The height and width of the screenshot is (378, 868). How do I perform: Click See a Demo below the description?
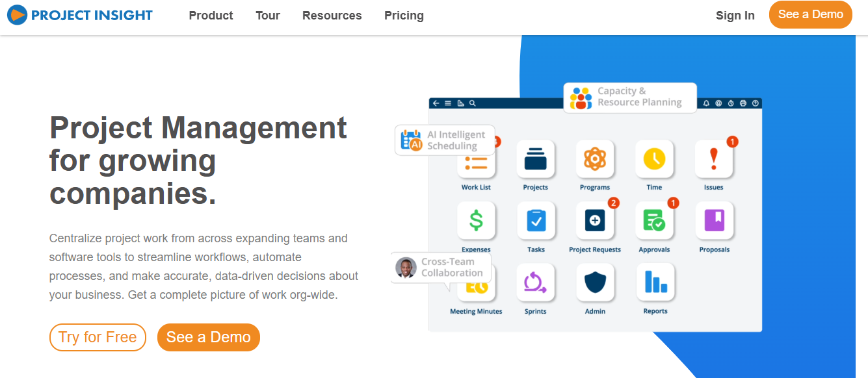click(x=209, y=337)
